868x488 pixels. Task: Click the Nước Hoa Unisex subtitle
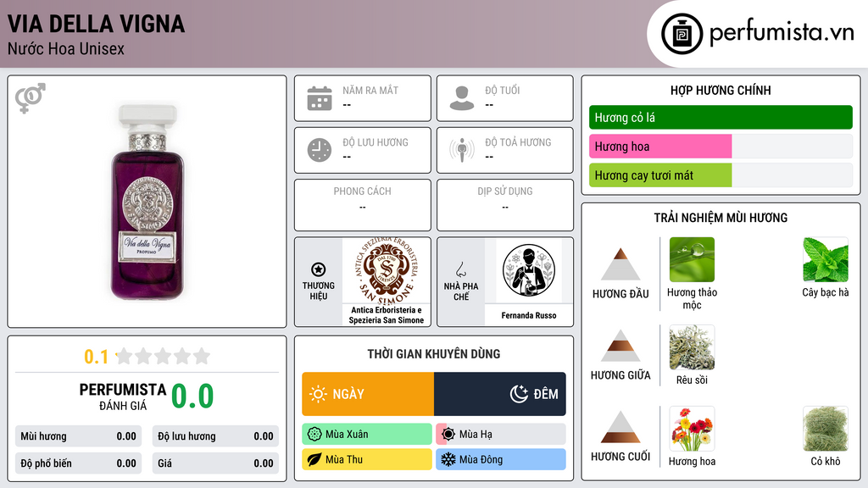coord(66,48)
